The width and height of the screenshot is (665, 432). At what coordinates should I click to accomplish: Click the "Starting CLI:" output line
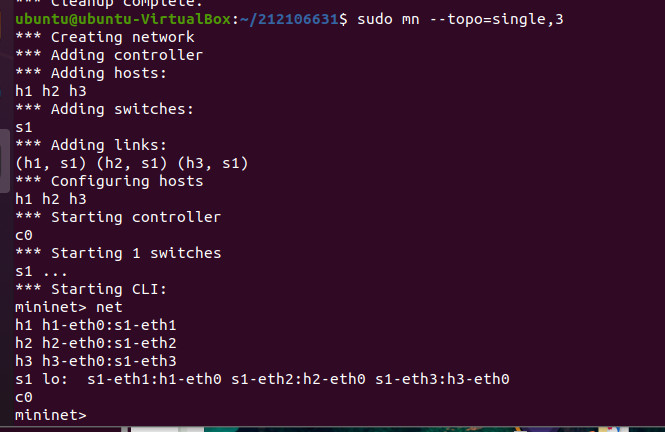coord(96,289)
